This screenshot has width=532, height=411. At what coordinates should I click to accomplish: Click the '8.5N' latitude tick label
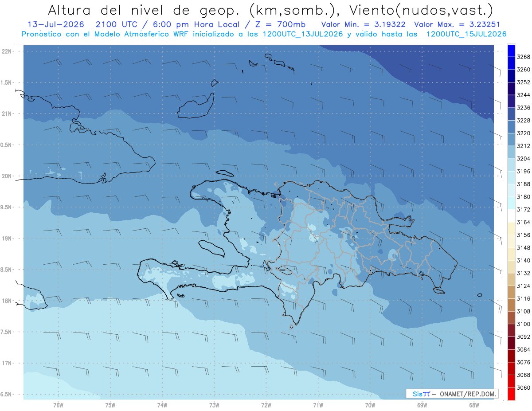[x=7, y=270]
